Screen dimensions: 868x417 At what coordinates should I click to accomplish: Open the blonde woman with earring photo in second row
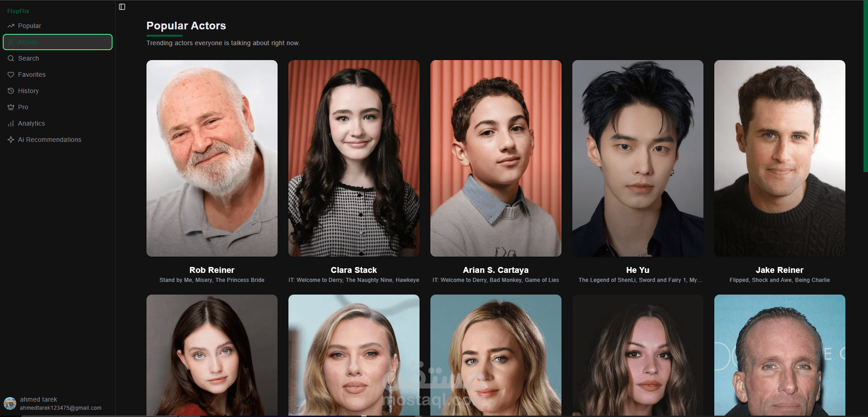coord(354,355)
